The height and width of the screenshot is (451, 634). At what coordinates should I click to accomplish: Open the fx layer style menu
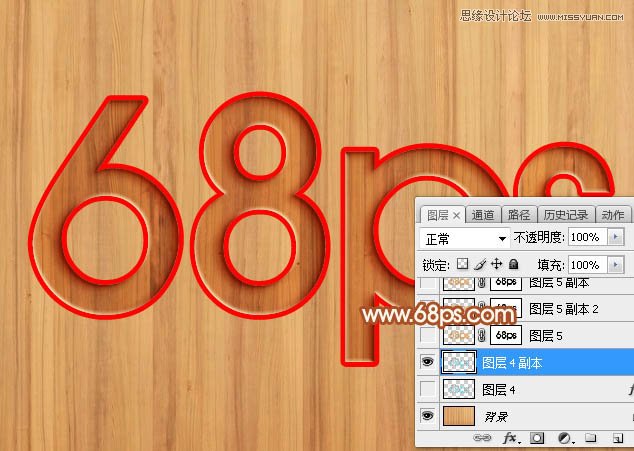pos(511,438)
